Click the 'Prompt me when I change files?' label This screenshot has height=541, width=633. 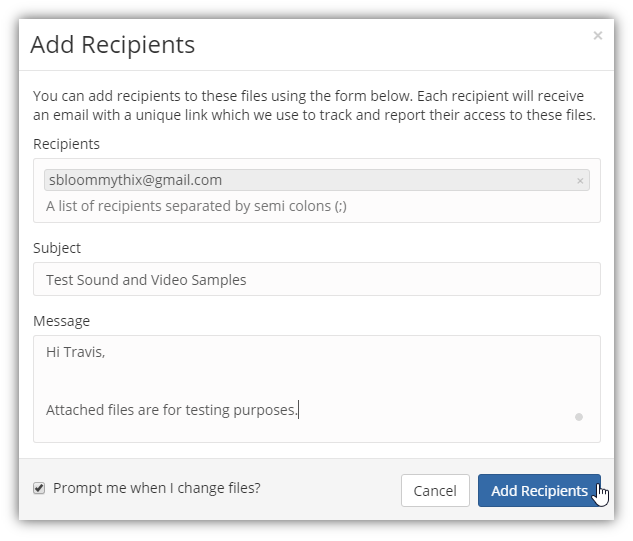[157, 488]
